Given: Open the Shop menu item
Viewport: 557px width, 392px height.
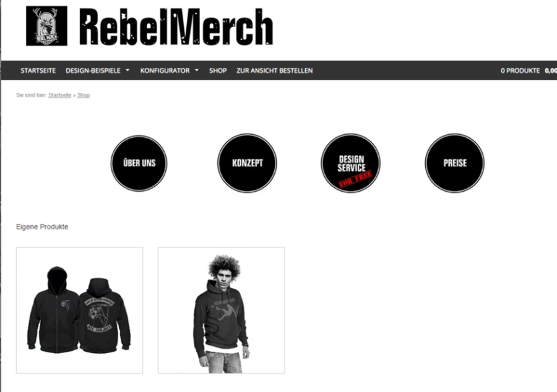Looking at the screenshot, I should (218, 70).
